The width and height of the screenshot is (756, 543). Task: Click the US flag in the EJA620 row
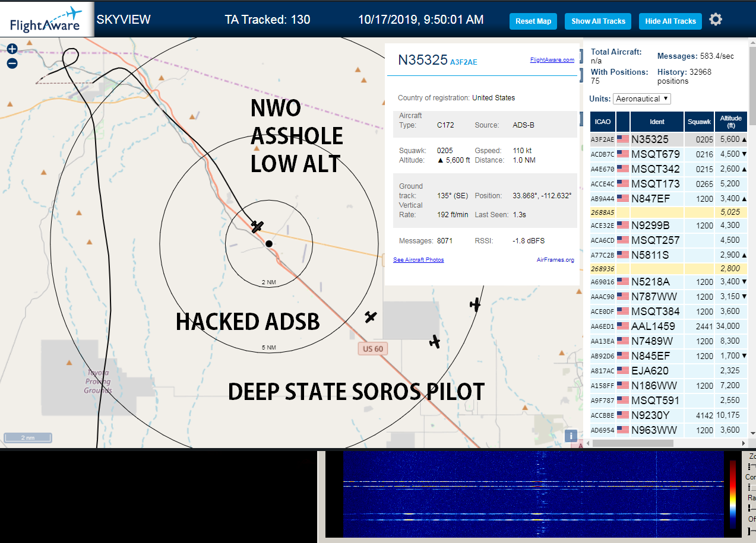623,371
